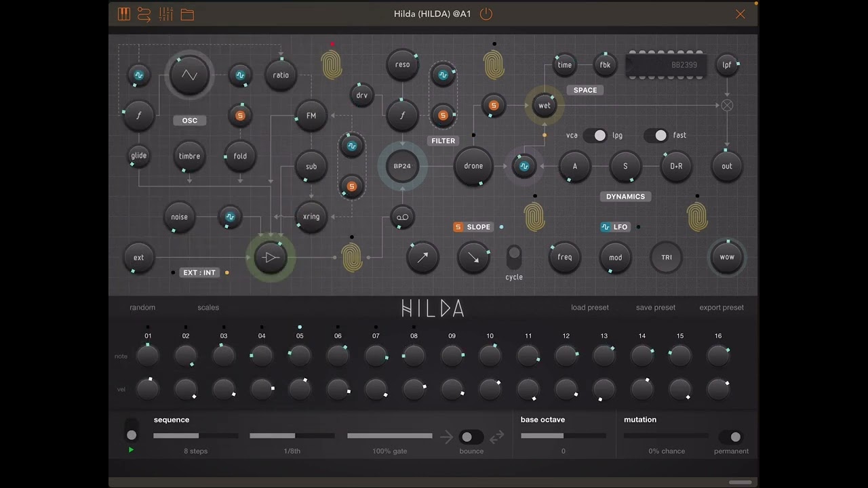Screen dimensions: 868x488
Task: Click the wow knob
Action: (727, 258)
